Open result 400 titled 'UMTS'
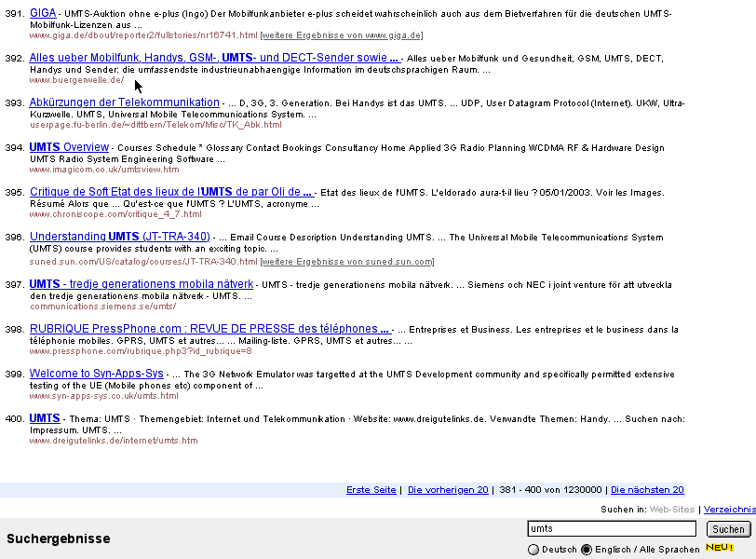756x559 pixels. (45, 418)
